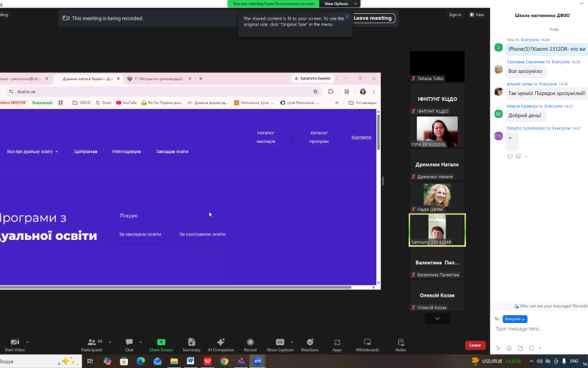The width and height of the screenshot is (588, 368).
Task: Open text formatting icon in chat
Action: tap(498, 348)
